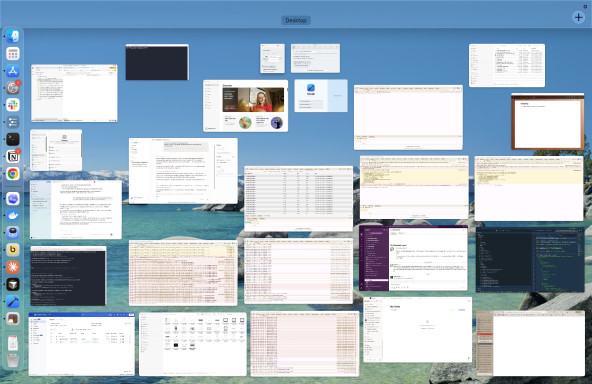Viewport: 592px width, 384px height.
Task: Select the small preferences dialog beside narrow dialog
Action: coord(315,58)
